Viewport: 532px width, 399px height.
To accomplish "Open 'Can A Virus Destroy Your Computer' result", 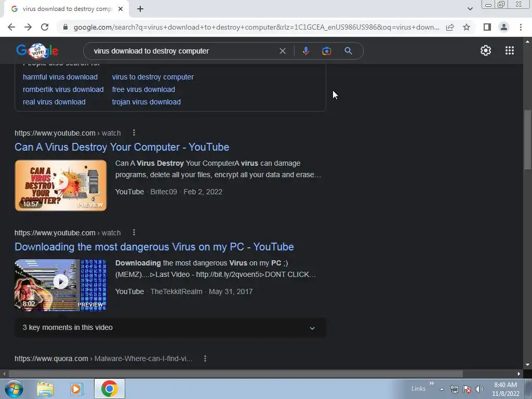I will click(122, 147).
